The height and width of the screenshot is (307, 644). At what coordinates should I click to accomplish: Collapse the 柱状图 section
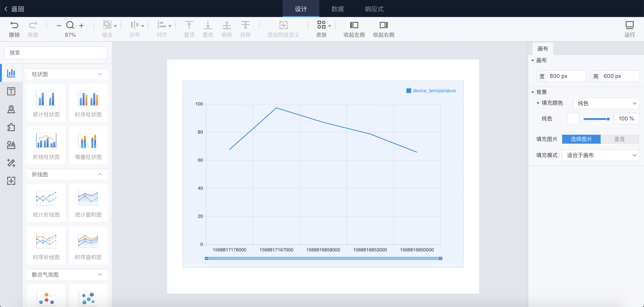click(100, 74)
